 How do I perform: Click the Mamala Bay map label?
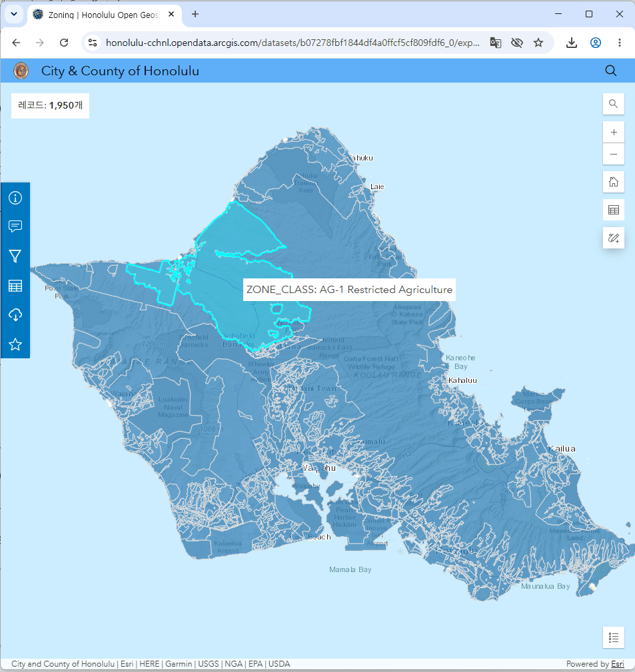pyautogui.click(x=350, y=569)
